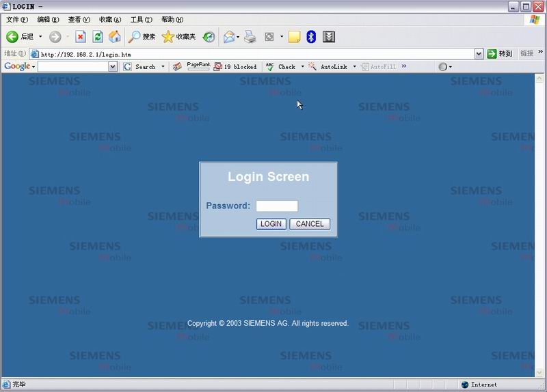Open the History clock icon in toolbar
The width and height of the screenshot is (547, 392).
[209, 37]
